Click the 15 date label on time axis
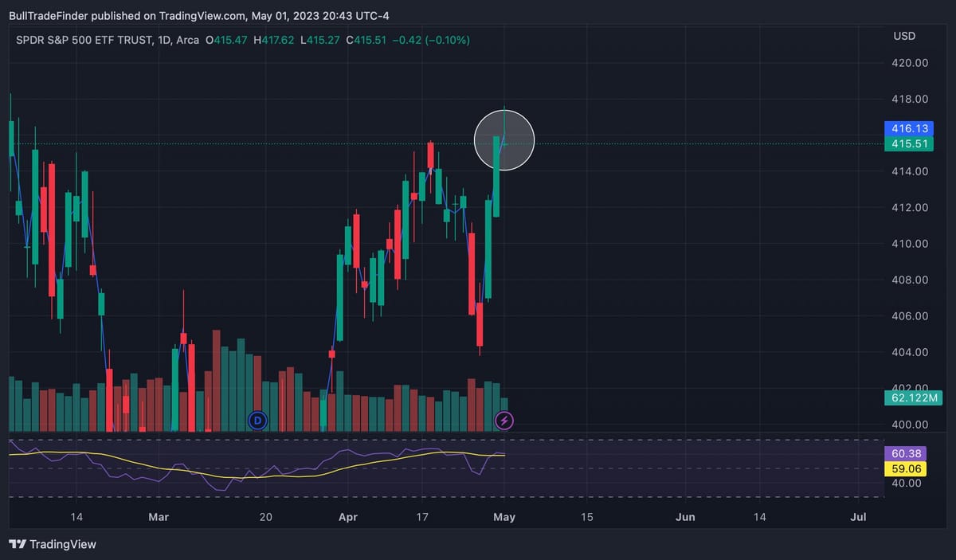This screenshot has width=956, height=560. point(587,517)
